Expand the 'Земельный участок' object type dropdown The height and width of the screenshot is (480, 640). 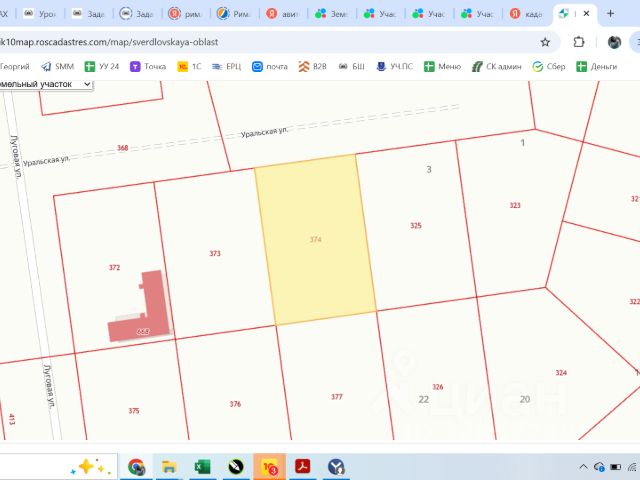tap(46, 84)
